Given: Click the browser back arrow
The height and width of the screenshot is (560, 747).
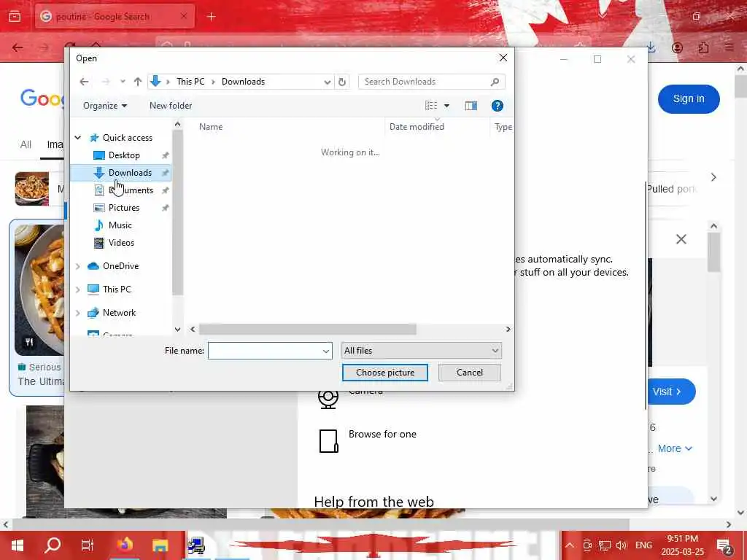Looking at the screenshot, I should (18, 47).
